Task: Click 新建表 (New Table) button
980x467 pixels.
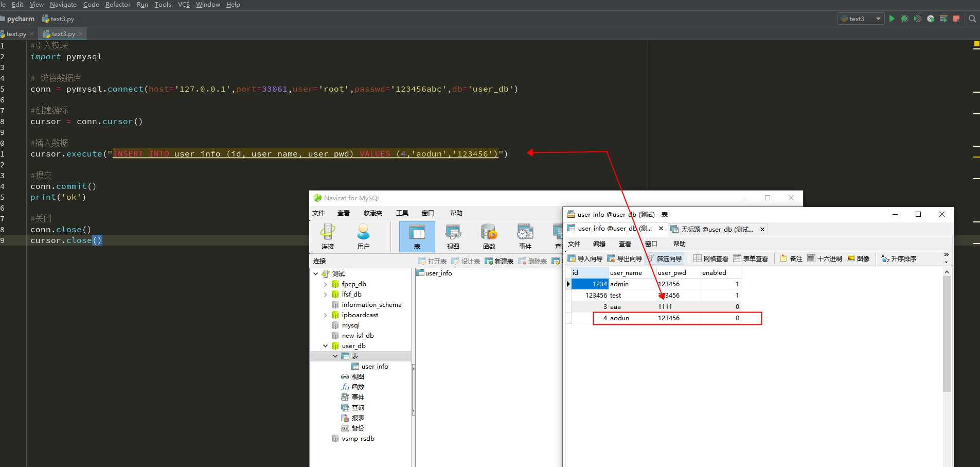Action: point(500,261)
